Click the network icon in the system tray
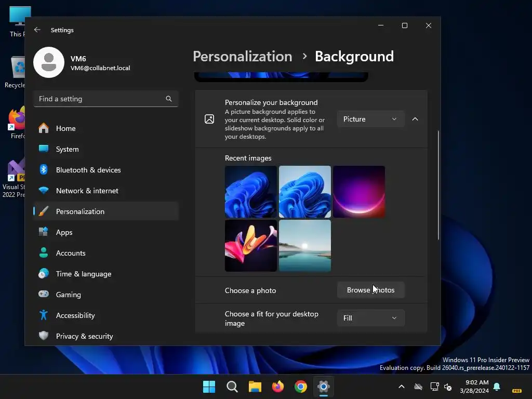Screen dimensions: 532x399 point(434,387)
